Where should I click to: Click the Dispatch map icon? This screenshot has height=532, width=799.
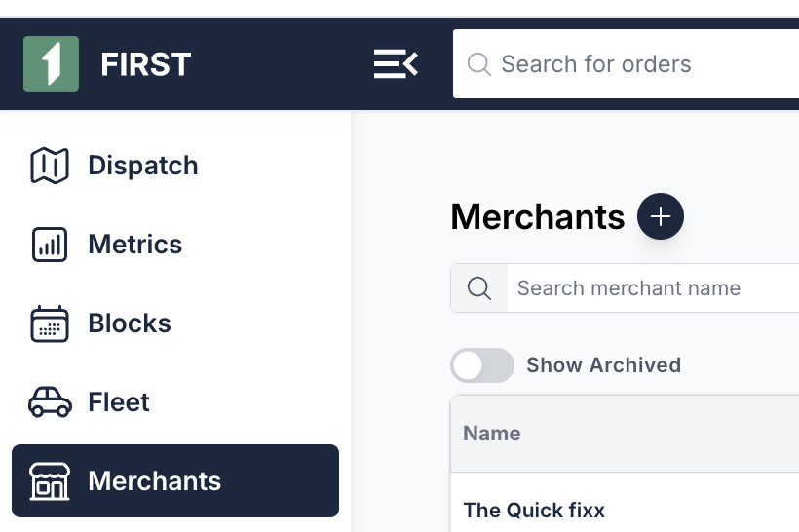[x=50, y=166]
